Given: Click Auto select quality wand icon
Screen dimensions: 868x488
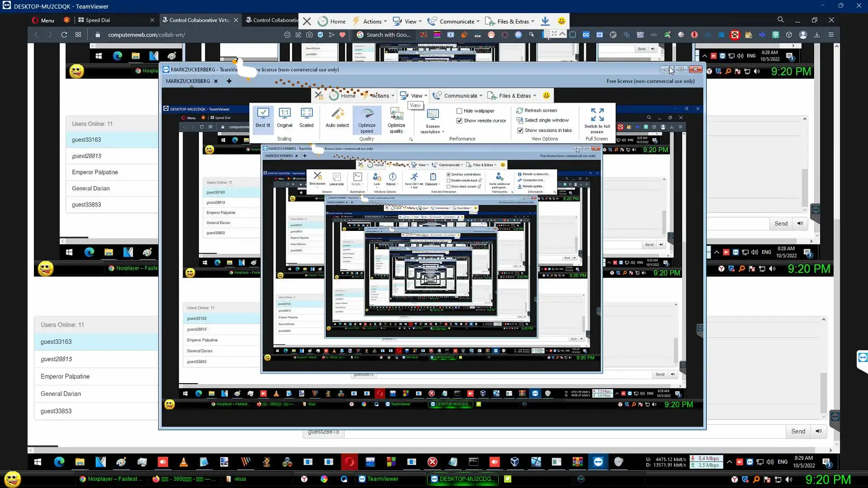Looking at the screenshot, I should pyautogui.click(x=337, y=113).
